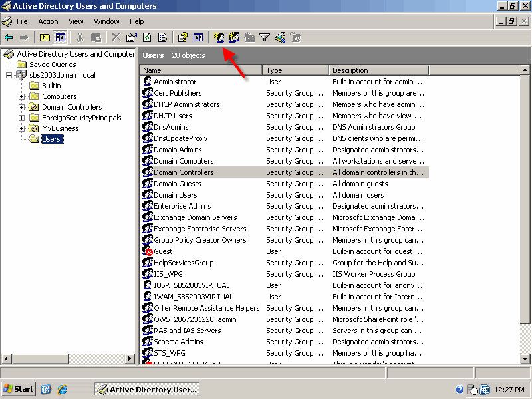Image resolution: width=532 pixels, height=399 pixels.
Task: Click the 12:27 PM taskbar clock
Action: pos(509,390)
